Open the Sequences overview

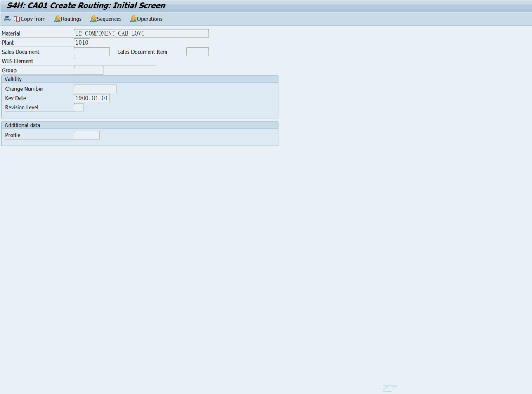pos(106,19)
